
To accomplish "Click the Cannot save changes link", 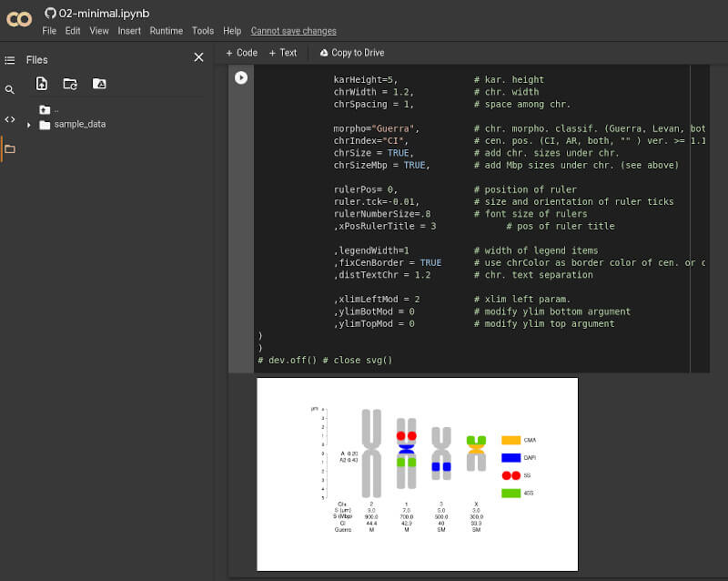I will (x=293, y=31).
